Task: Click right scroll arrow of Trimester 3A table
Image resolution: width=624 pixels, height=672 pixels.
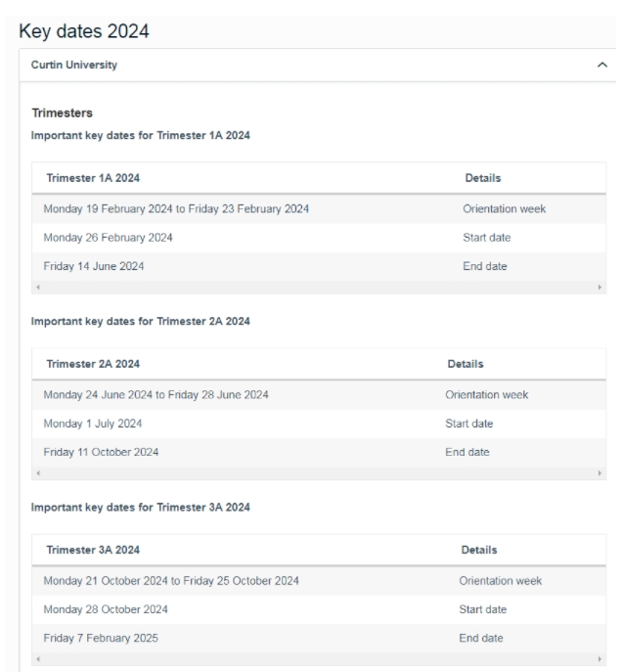Action: 600,659
